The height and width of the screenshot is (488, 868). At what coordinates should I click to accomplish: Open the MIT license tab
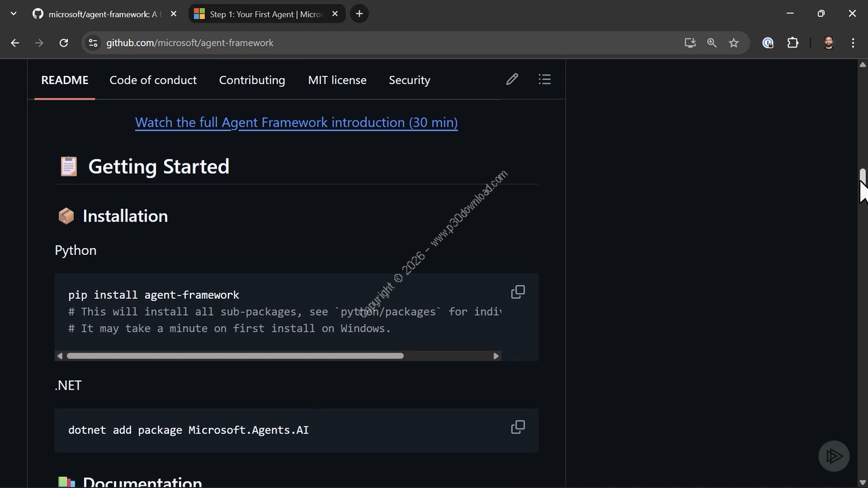(337, 80)
